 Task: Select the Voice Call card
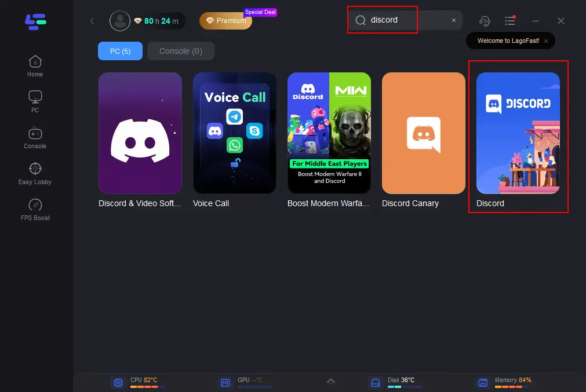click(235, 133)
